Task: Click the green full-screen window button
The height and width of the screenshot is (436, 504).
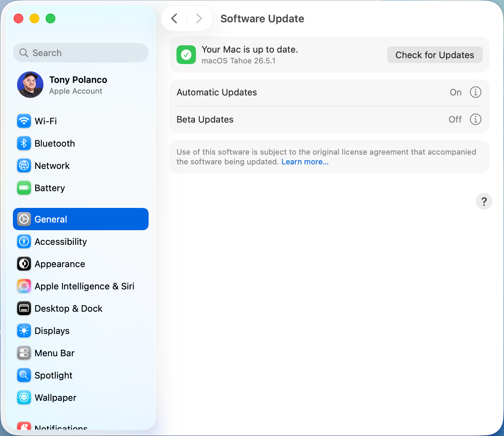Action: (50, 18)
